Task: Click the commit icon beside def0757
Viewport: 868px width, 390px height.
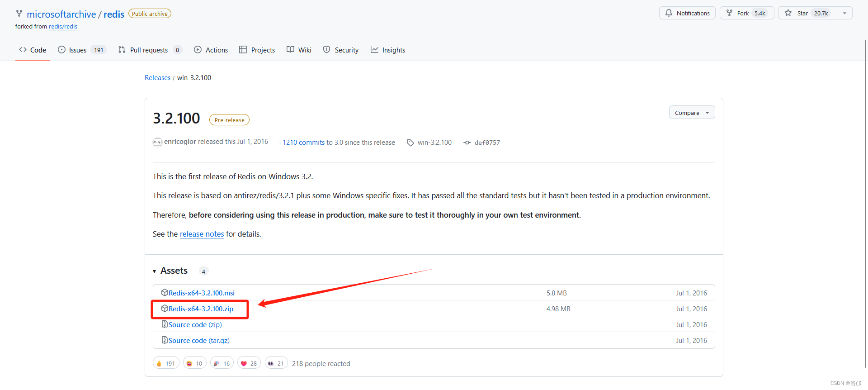Action: (467, 143)
